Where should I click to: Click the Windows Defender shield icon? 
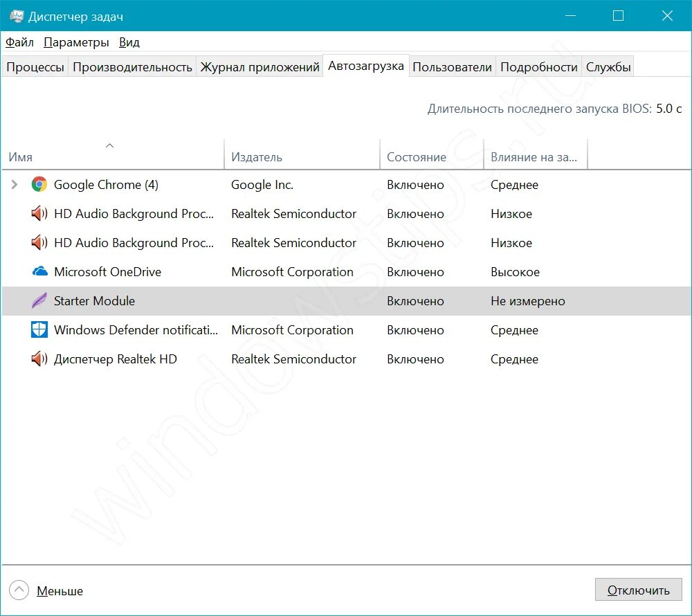click(x=39, y=329)
